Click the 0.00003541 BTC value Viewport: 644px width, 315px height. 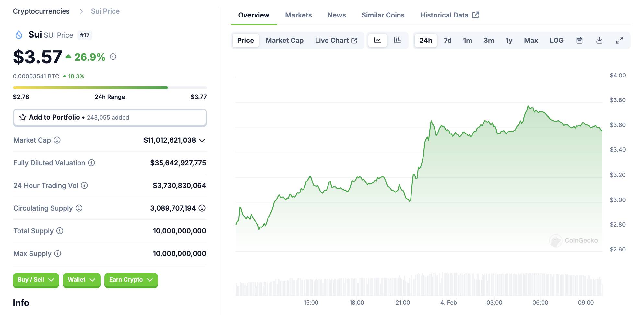36,76
